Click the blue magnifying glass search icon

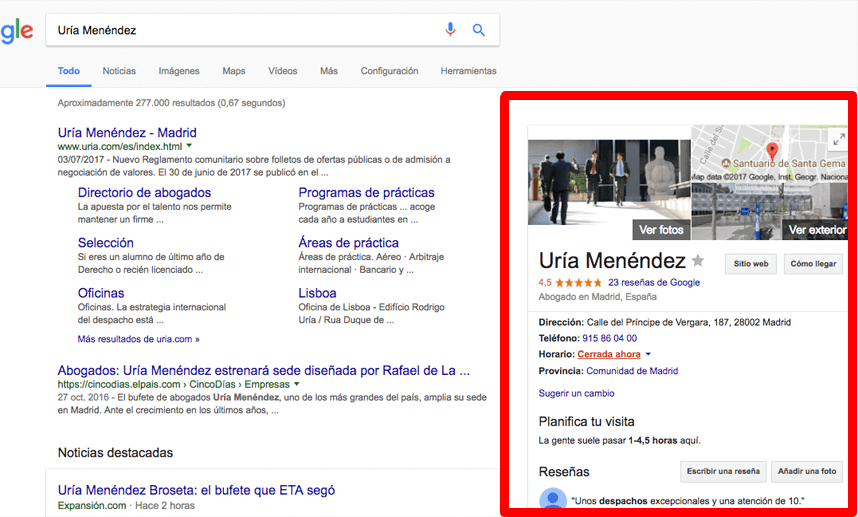pyautogui.click(x=479, y=30)
